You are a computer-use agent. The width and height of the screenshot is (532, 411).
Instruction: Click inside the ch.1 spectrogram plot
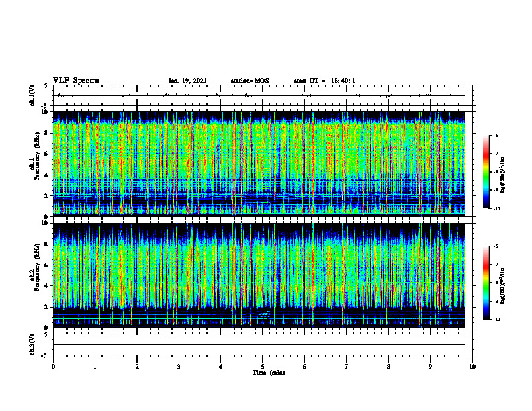tap(259, 164)
